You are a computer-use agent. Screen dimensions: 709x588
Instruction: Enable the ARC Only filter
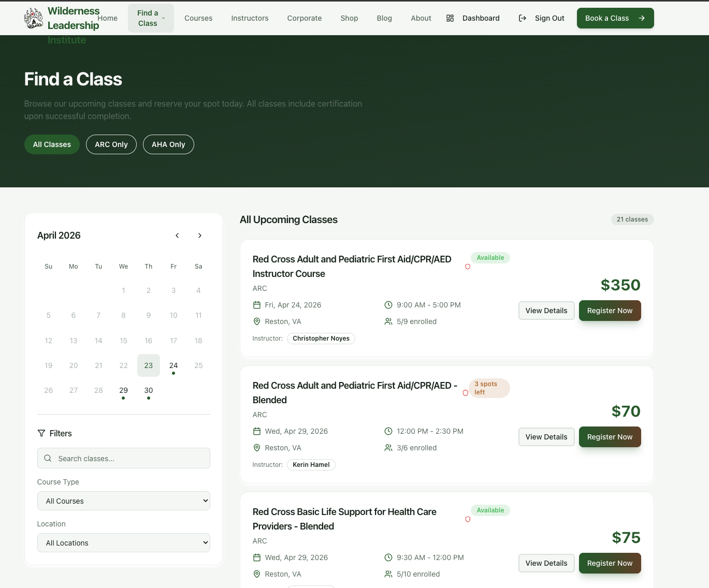(111, 144)
